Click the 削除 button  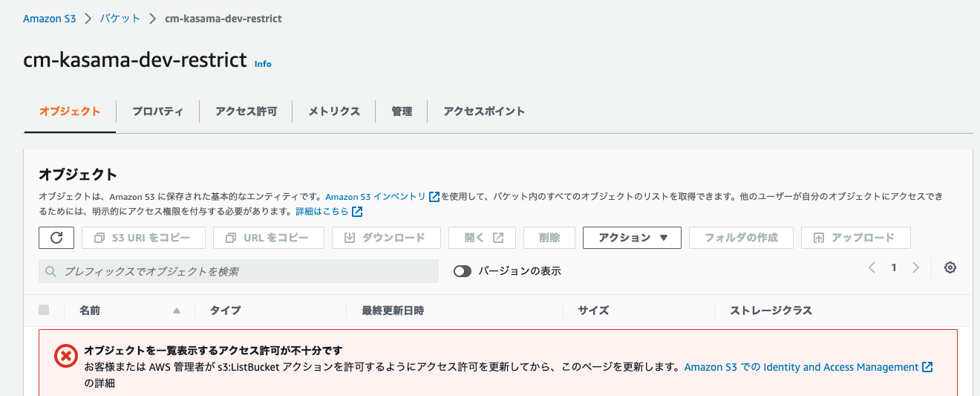click(x=549, y=238)
